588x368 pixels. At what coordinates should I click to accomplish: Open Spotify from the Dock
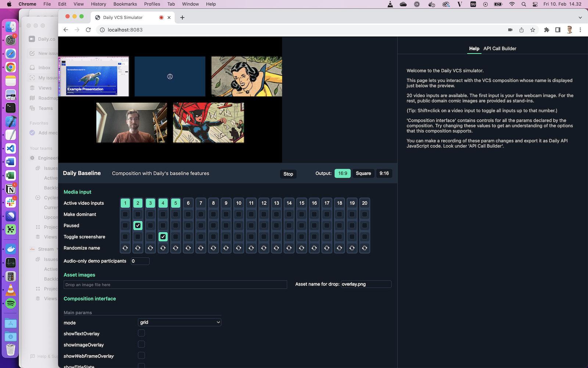click(x=11, y=304)
